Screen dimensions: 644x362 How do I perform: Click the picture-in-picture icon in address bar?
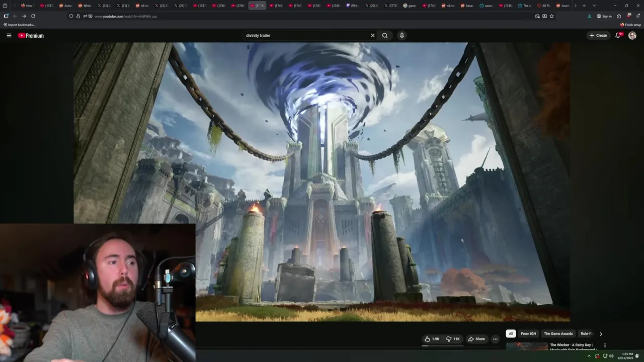click(537, 16)
